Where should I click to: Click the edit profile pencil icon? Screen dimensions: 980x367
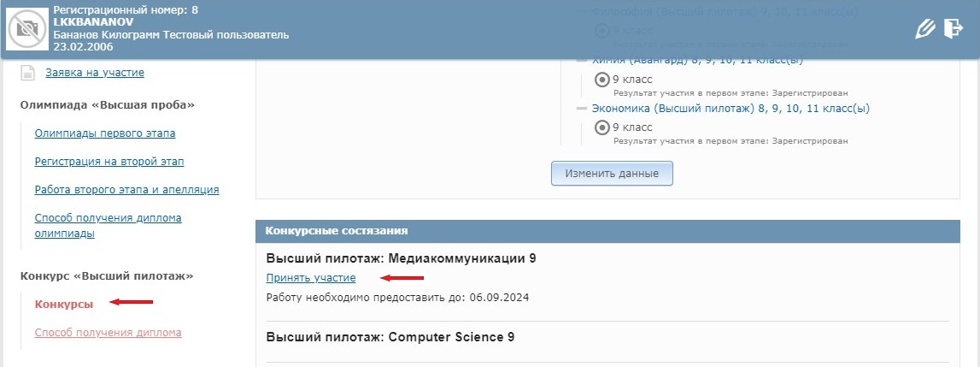tap(924, 29)
